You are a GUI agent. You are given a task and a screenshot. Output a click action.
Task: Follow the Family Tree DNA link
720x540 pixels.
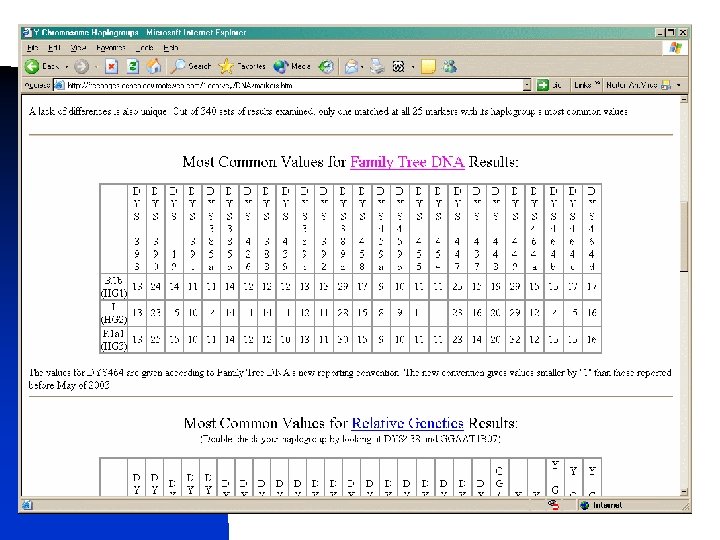pos(407,162)
